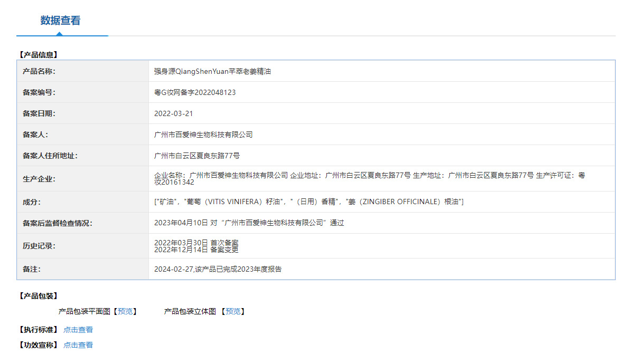The height and width of the screenshot is (364, 630).
Task: Select the 【产品包装】 section heading
Action: [x=39, y=296]
